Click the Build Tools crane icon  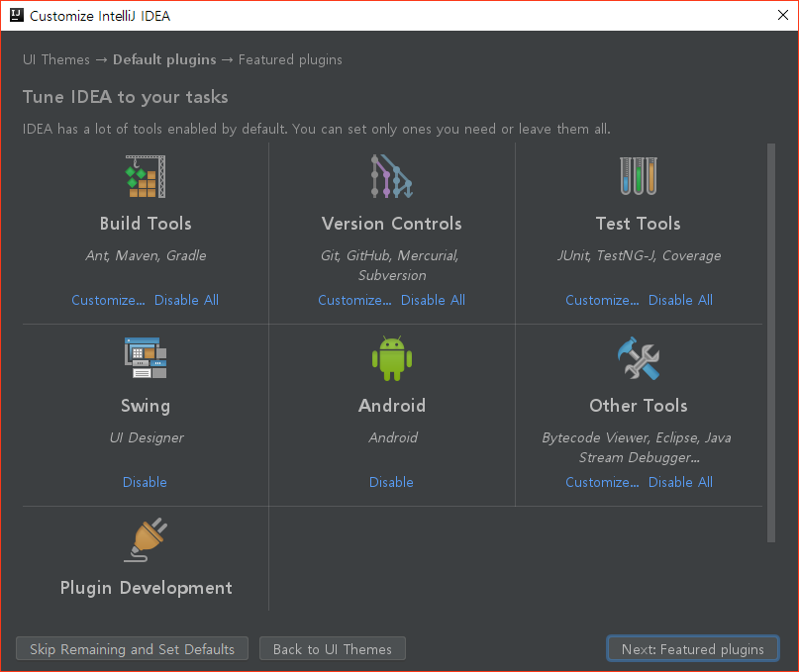coord(146,176)
